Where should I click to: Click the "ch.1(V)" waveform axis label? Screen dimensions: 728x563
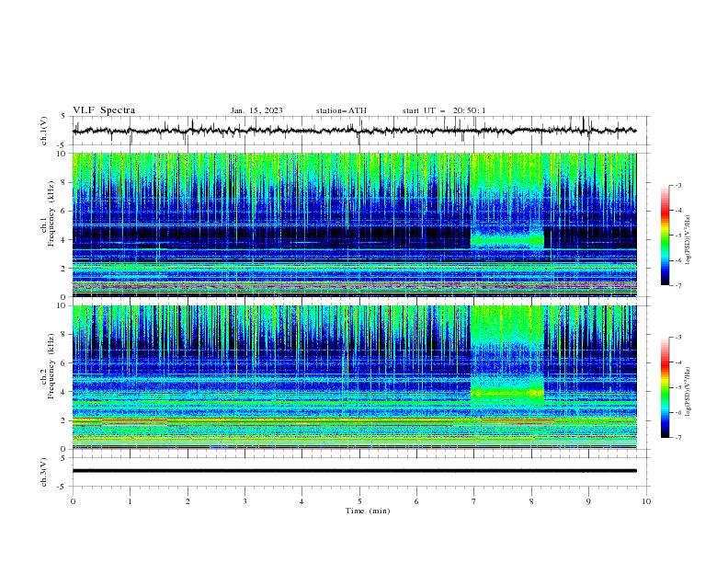44,131
